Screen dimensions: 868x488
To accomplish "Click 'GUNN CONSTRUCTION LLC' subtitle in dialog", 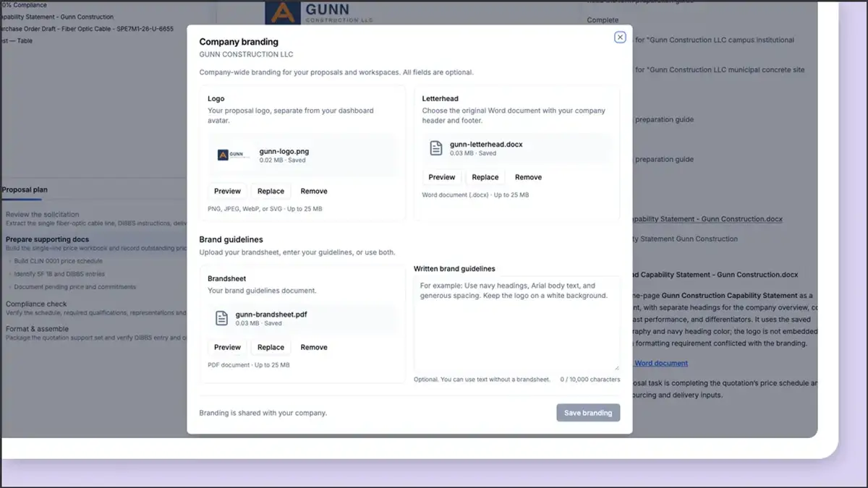I will click(x=247, y=54).
